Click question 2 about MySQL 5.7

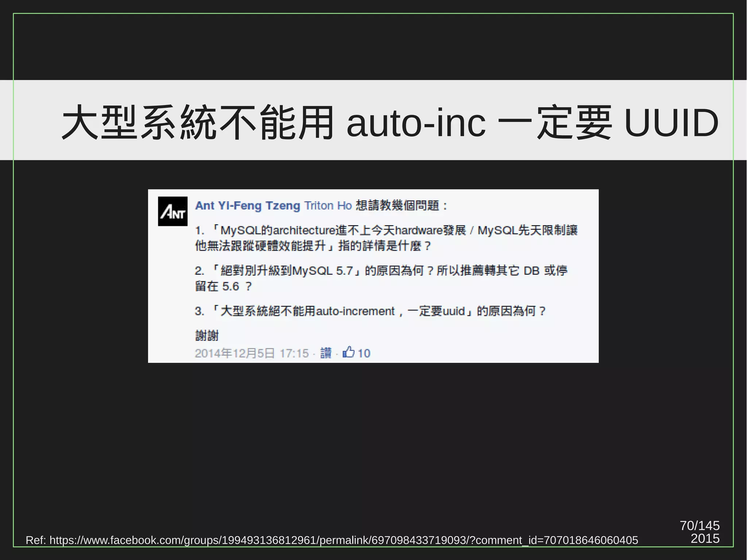381,278
